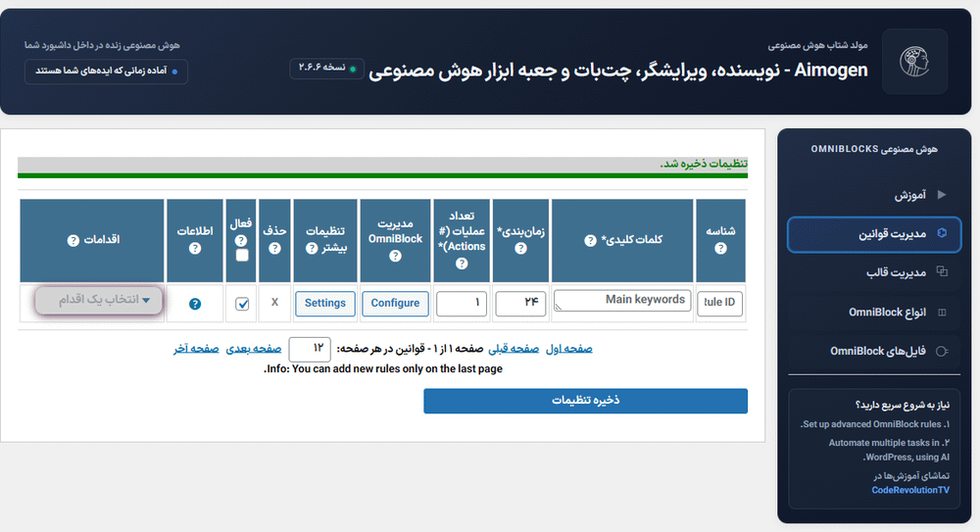Go to صفحه بعدی link
This screenshot has height=532, width=980.
tap(253, 349)
